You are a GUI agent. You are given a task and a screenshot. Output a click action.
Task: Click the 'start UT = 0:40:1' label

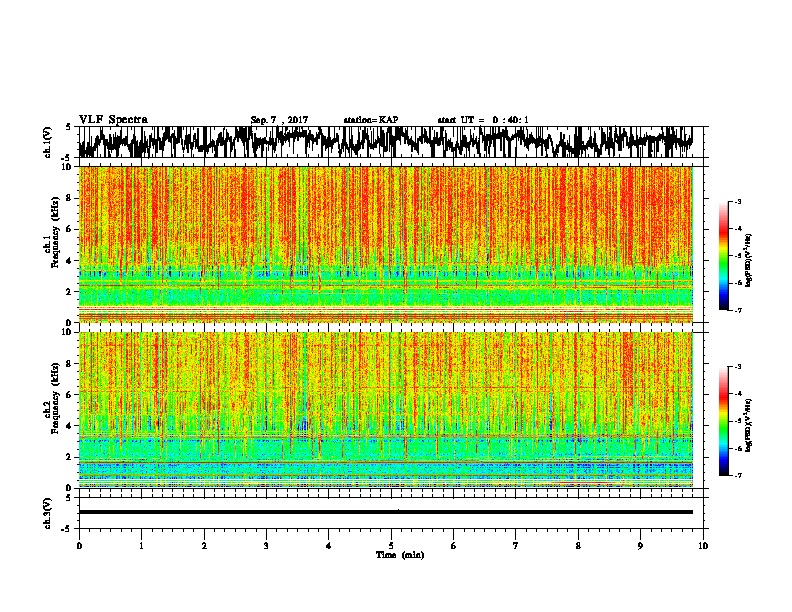[x=483, y=120]
